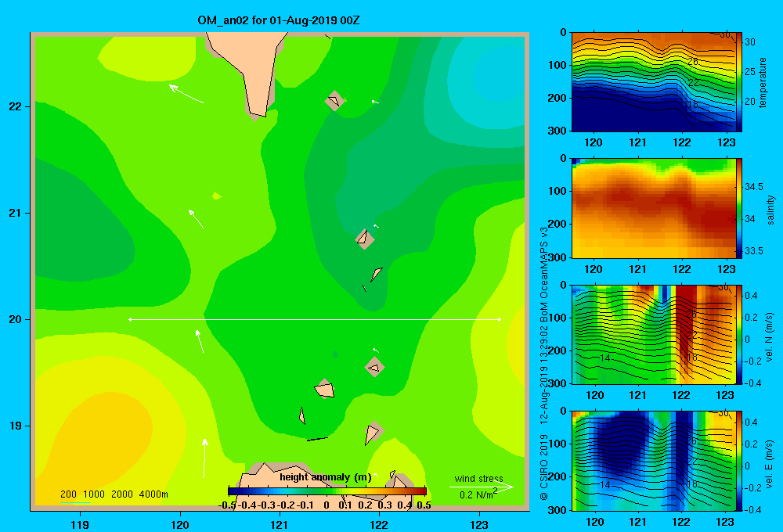Click the wind arrow near 21N 120E
Viewport: 783px width, 532px height.
[x=196, y=219]
